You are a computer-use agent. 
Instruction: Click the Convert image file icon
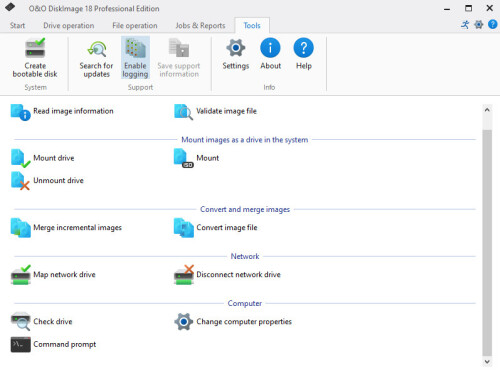[x=184, y=228]
